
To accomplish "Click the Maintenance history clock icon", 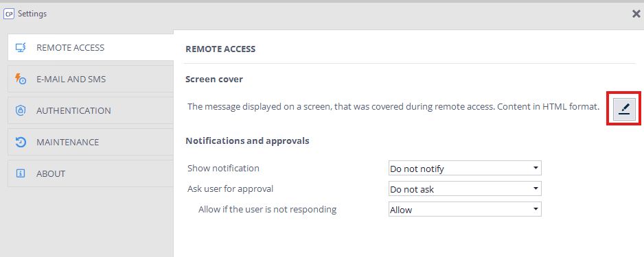I will [21, 143].
